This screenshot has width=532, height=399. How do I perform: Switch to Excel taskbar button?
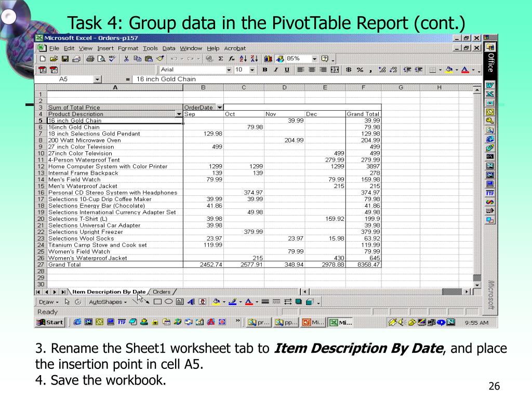(341, 322)
